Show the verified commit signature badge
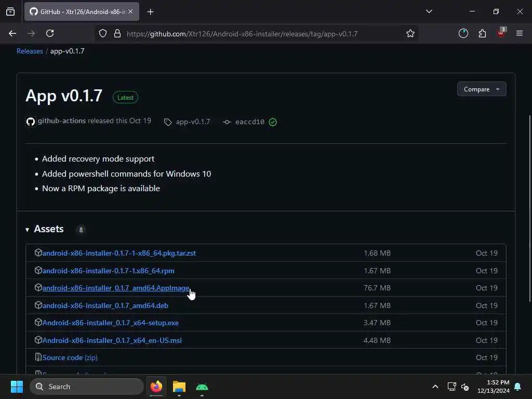Screen dimensions: 532x399 pos(273,122)
